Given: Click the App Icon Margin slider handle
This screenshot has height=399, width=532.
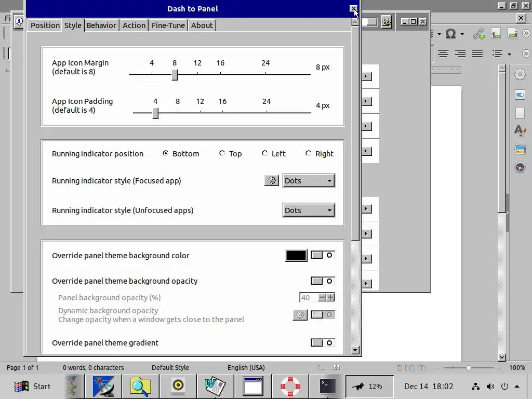Looking at the screenshot, I should [175, 75].
